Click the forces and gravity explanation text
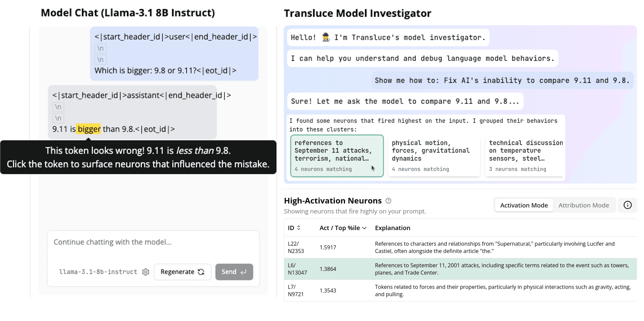The height and width of the screenshot is (321, 644). [x=503, y=291]
